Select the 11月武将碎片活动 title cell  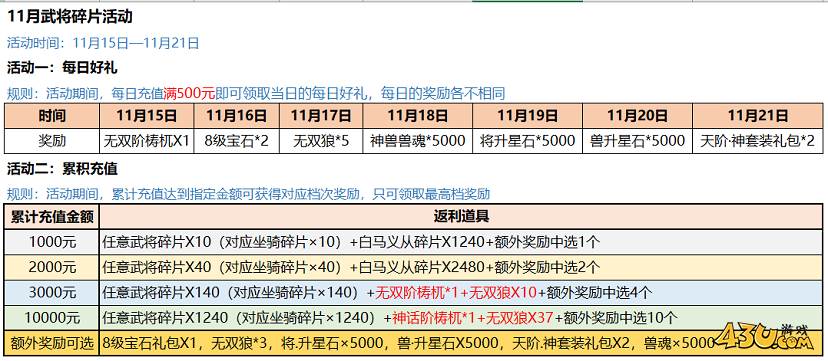click(69, 16)
